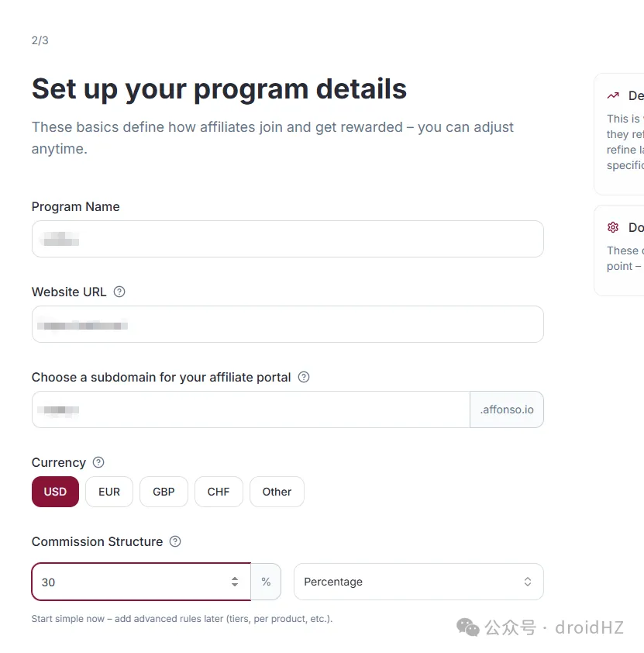Click Commission Structure help icon
This screenshot has height=653, width=644.
175,541
